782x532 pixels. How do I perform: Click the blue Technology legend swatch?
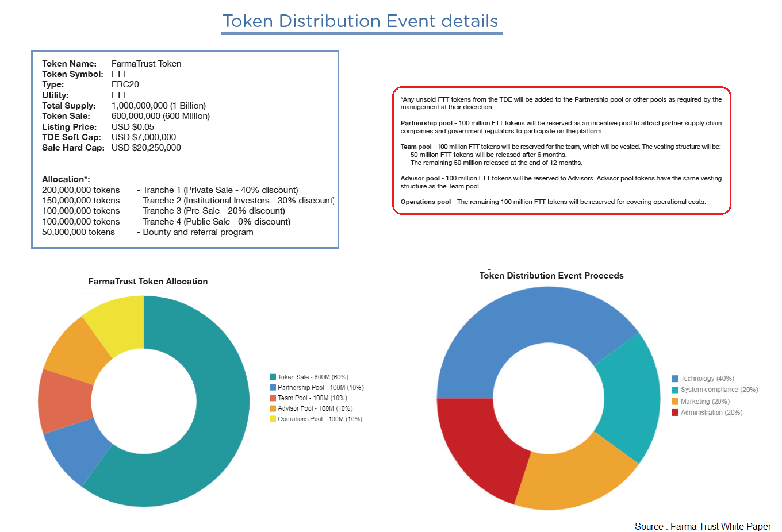675,379
